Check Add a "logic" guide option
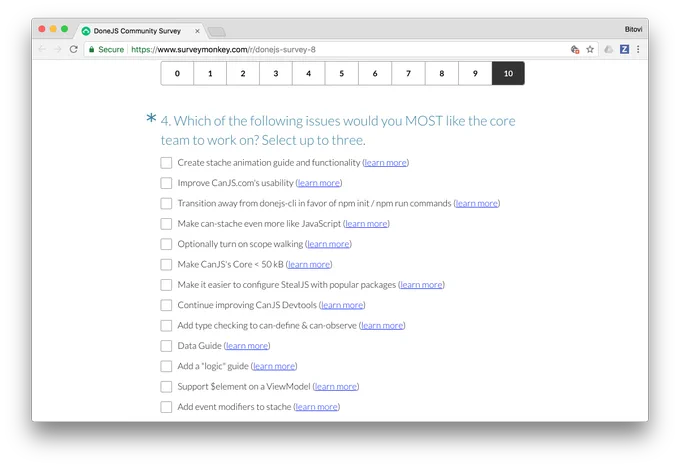This screenshot has height=467, width=680. [x=166, y=366]
